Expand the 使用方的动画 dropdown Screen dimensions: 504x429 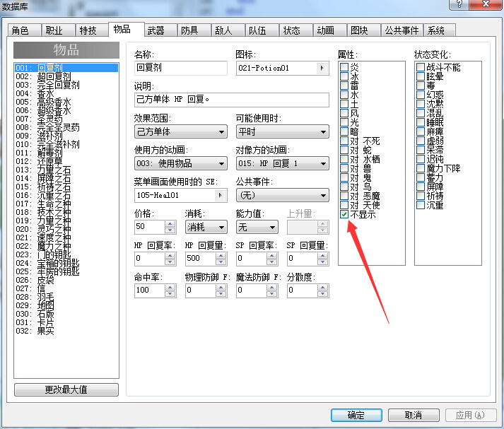(181, 163)
